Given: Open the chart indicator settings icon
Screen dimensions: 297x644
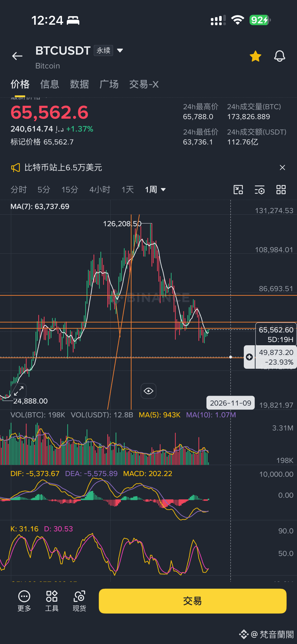Looking at the screenshot, I should click(260, 190).
